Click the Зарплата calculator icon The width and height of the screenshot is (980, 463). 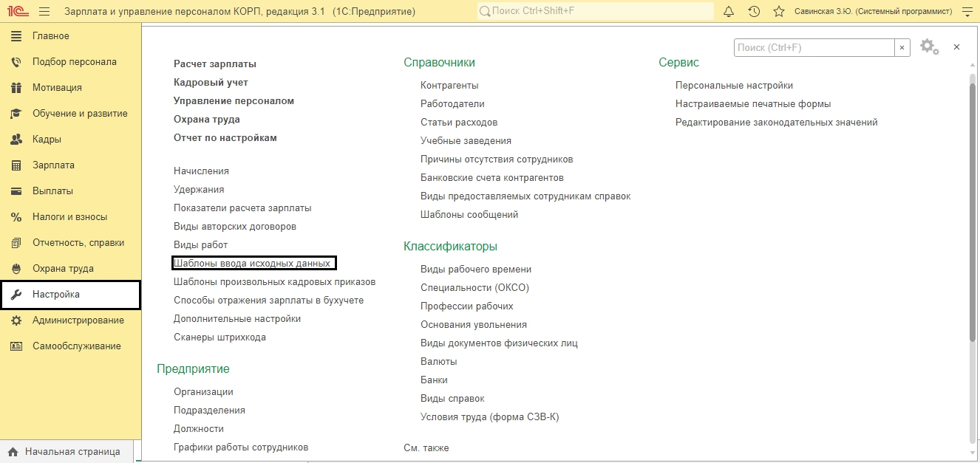pyautogui.click(x=16, y=165)
